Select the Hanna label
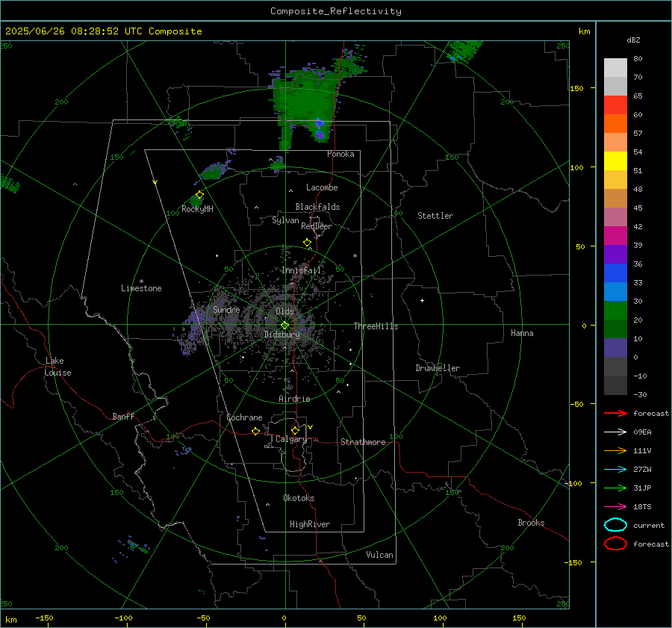 tap(522, 333)
